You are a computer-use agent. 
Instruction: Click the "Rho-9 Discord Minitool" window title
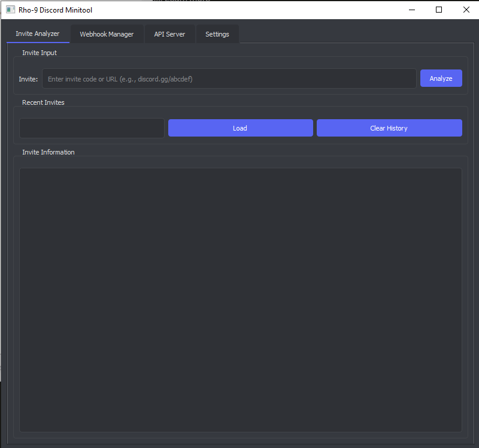pyautogui.click(x=55, y=10)
